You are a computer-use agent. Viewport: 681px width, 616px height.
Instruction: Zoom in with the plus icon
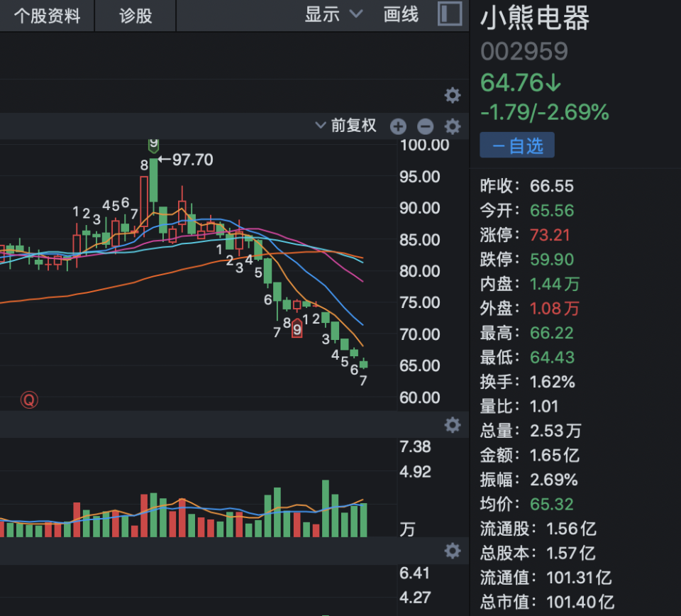tap(398, 126)
